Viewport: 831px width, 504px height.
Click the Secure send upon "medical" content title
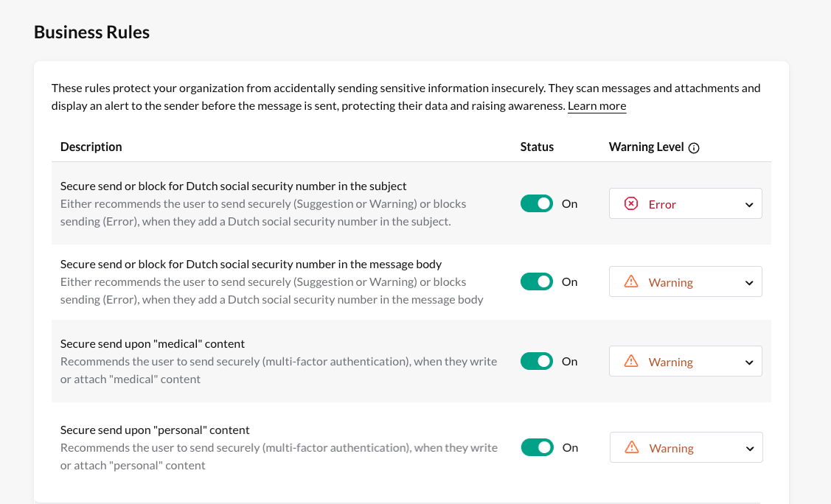point(153,344)
